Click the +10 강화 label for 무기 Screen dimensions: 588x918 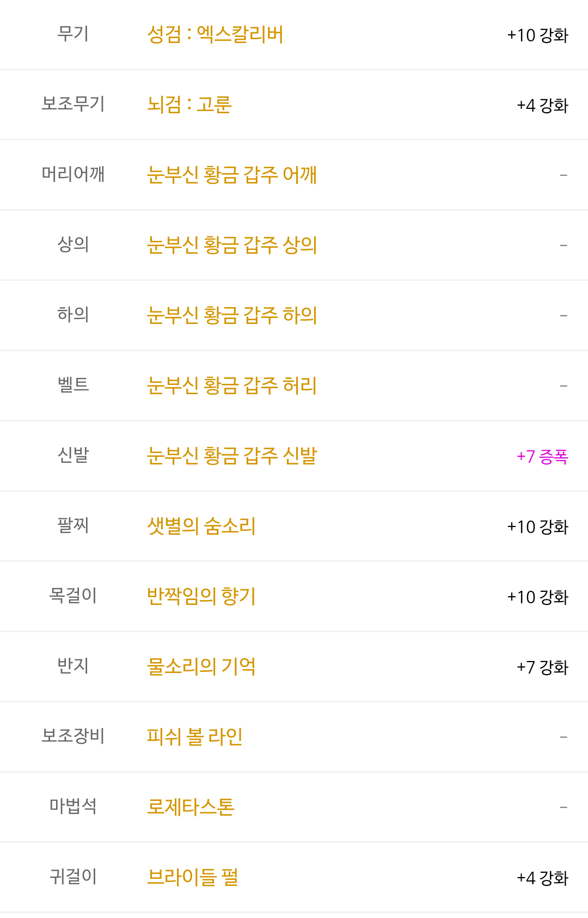(x=538, y=35)
